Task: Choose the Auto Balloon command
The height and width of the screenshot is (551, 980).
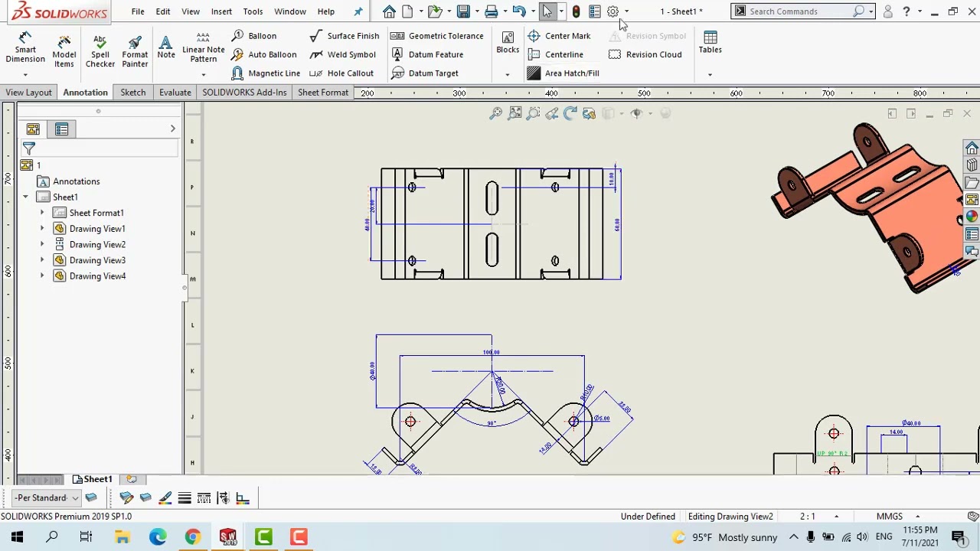Action: click(263, 54)
